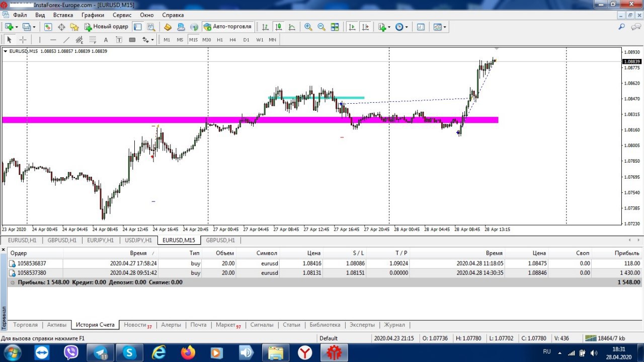
Task: Open the New Chart toolbar icon
Action: click(9, 27)
